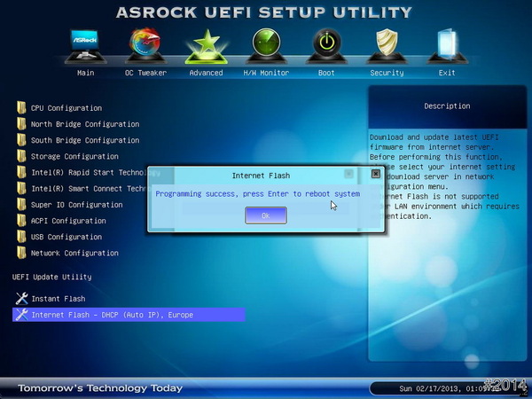Viewport: 532px width, 399px height.
Task: Open the Security shield icon
Action: coord(387,46)
